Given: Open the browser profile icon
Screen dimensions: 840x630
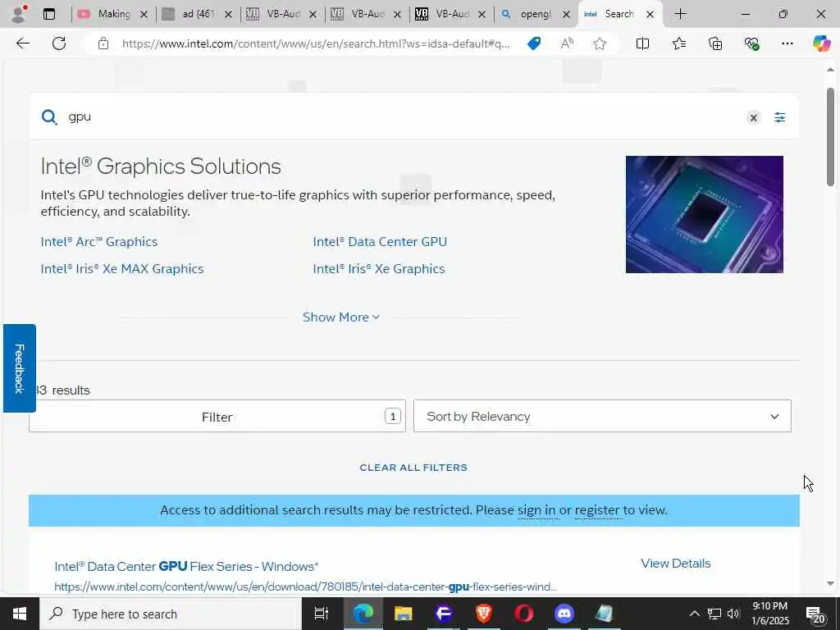Looking at the screenshot, I should [19, 14].
